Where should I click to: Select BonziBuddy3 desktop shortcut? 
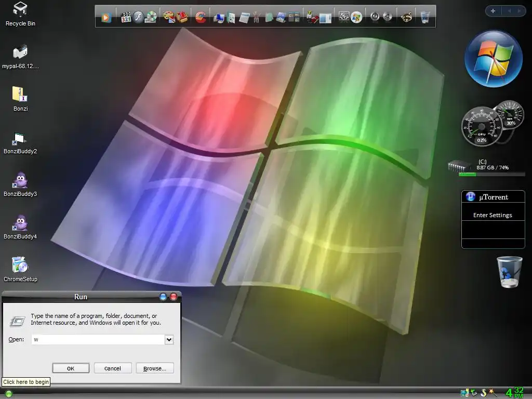click(x=20, y=184)
